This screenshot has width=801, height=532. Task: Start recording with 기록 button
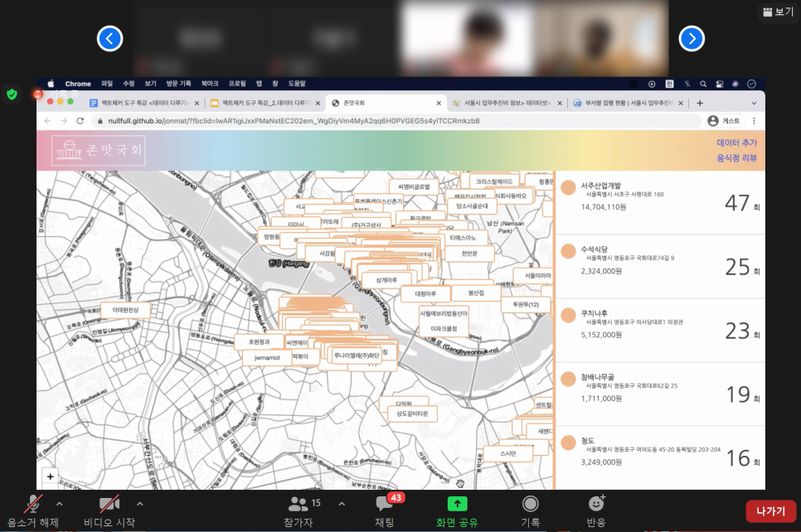click(530, 511)
